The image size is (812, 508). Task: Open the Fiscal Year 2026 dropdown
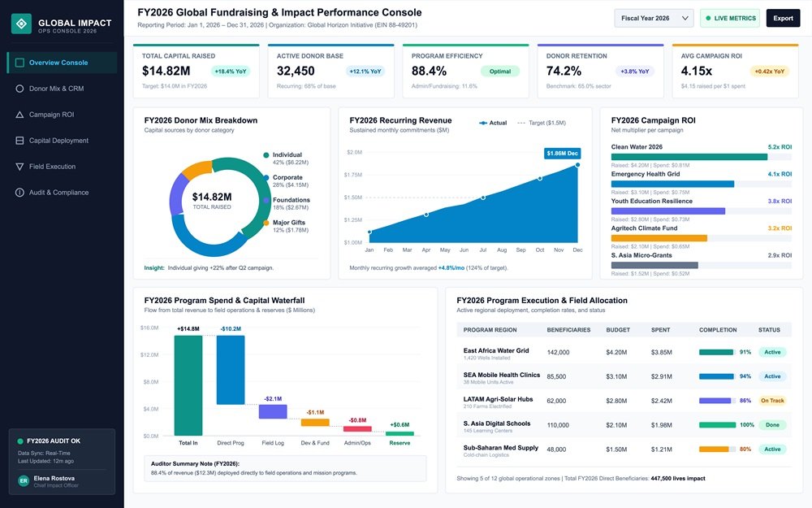(654, 18)
